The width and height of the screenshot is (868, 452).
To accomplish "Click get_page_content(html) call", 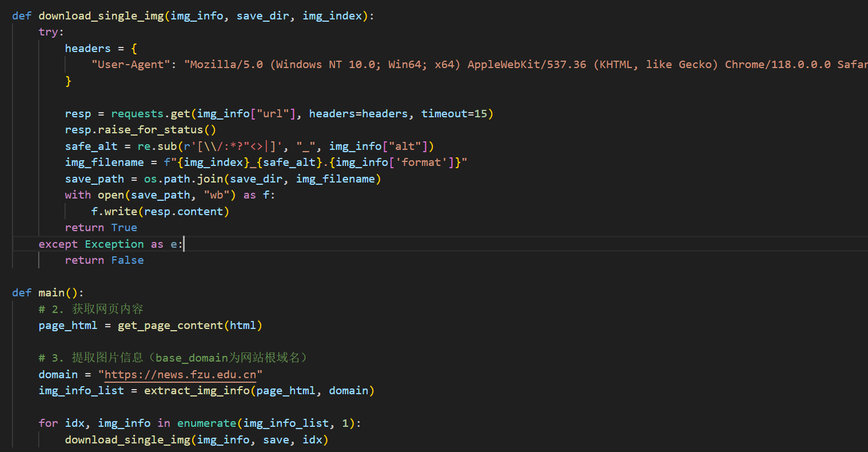I will coord(190,326).
